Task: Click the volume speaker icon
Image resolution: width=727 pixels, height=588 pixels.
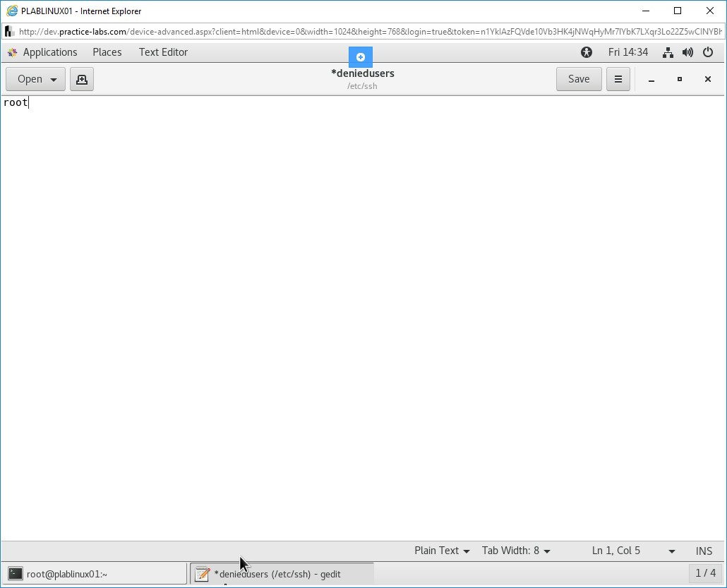Action: pyautogui.click(x=687, y=52)
